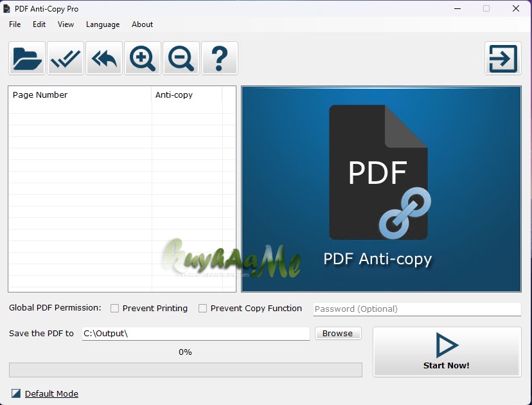This screenshot has width=532, height=405.
Task: Open a PDF with the folder icon
Action: coord(27,59)
